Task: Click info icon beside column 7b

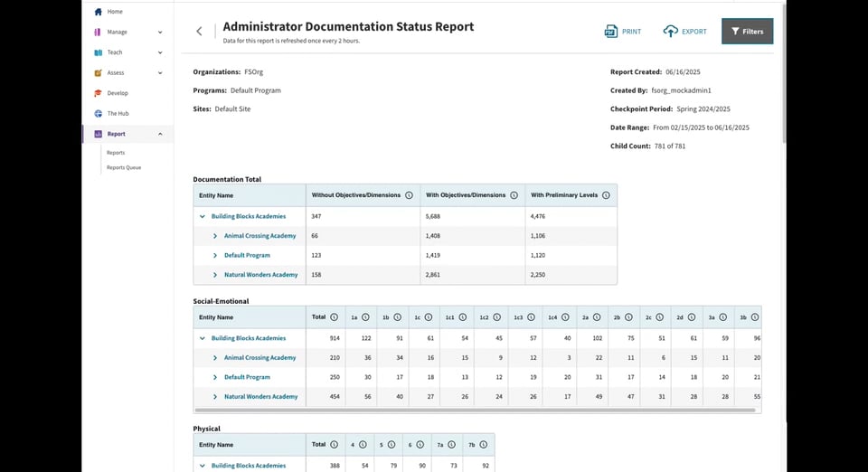Action: [484, 445]
